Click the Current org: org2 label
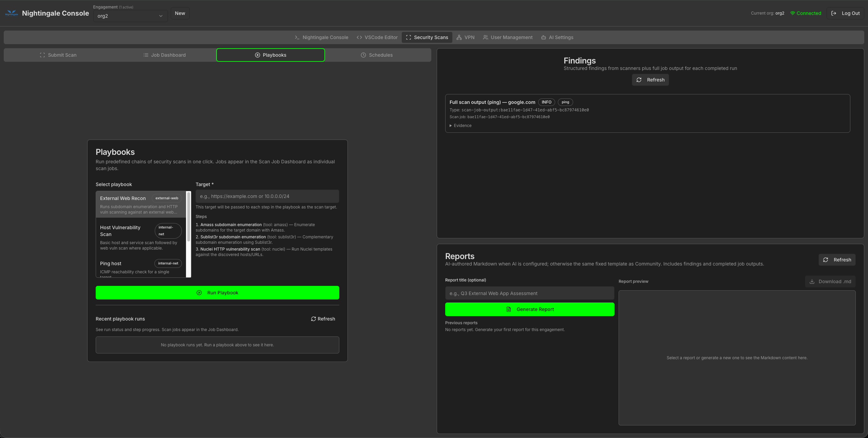The width and height of the screenshot is (868, 438). 767,13
